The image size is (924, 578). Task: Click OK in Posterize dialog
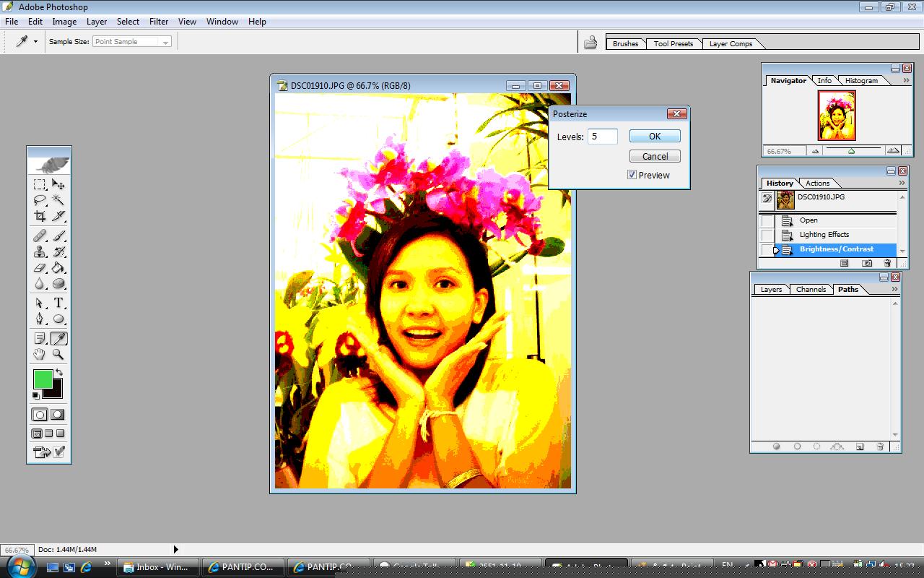(655, 136)
